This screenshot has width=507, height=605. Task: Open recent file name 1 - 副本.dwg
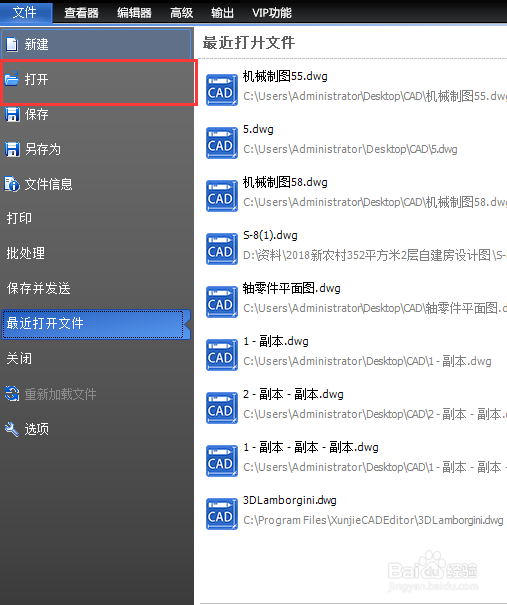point(276,341)
